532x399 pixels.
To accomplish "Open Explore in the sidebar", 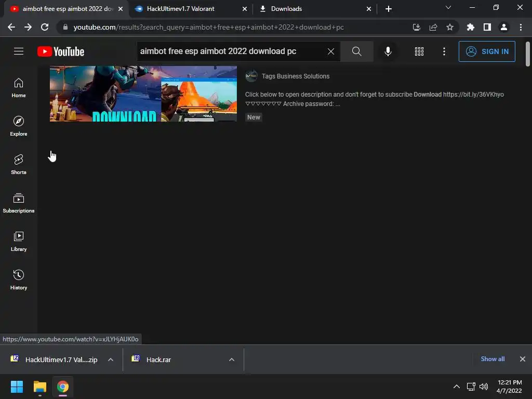I will 19,126.
